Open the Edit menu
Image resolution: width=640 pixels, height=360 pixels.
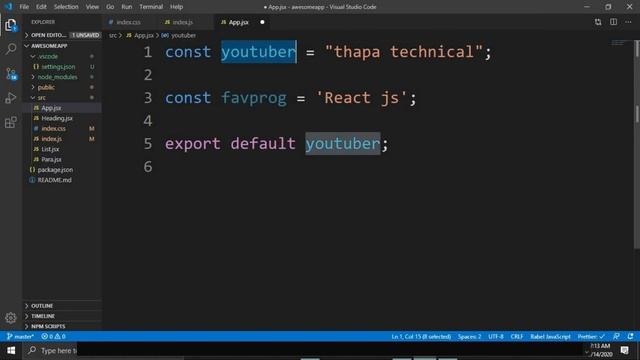(41, 7)
